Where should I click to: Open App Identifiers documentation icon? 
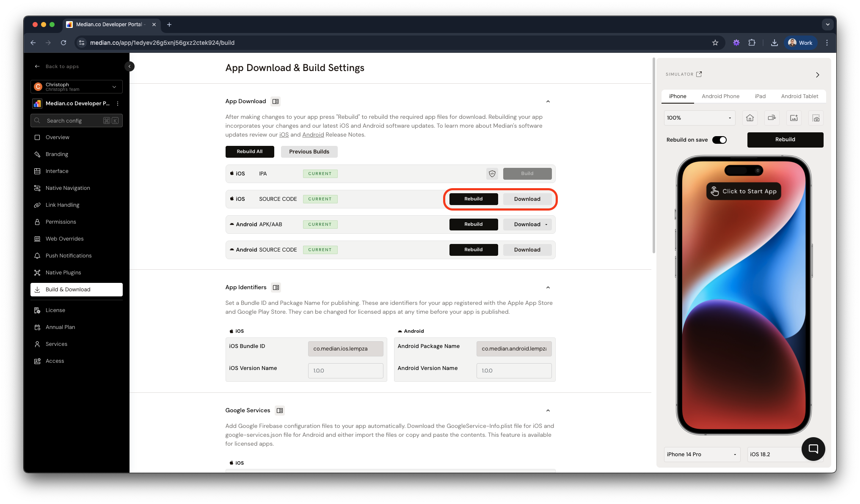click(x=276, y=288)
